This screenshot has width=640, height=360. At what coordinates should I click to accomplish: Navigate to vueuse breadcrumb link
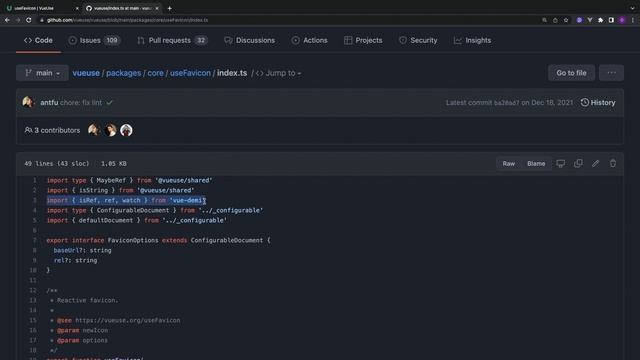pyautogui.click(x=86, y=73)
